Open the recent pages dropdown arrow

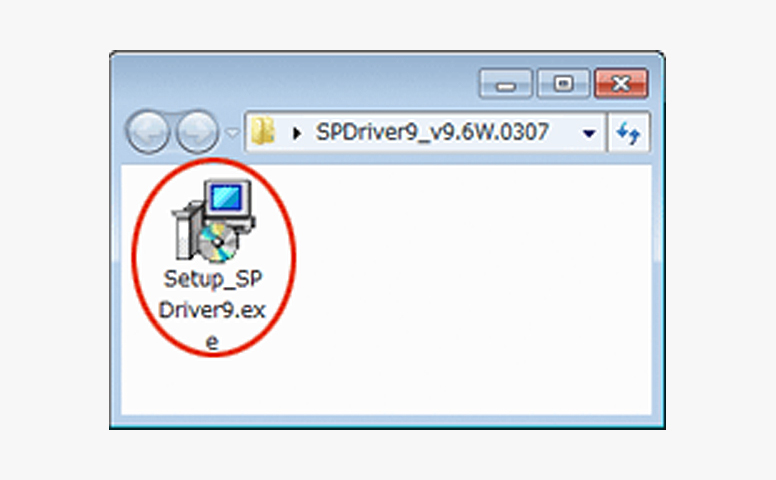232,133
